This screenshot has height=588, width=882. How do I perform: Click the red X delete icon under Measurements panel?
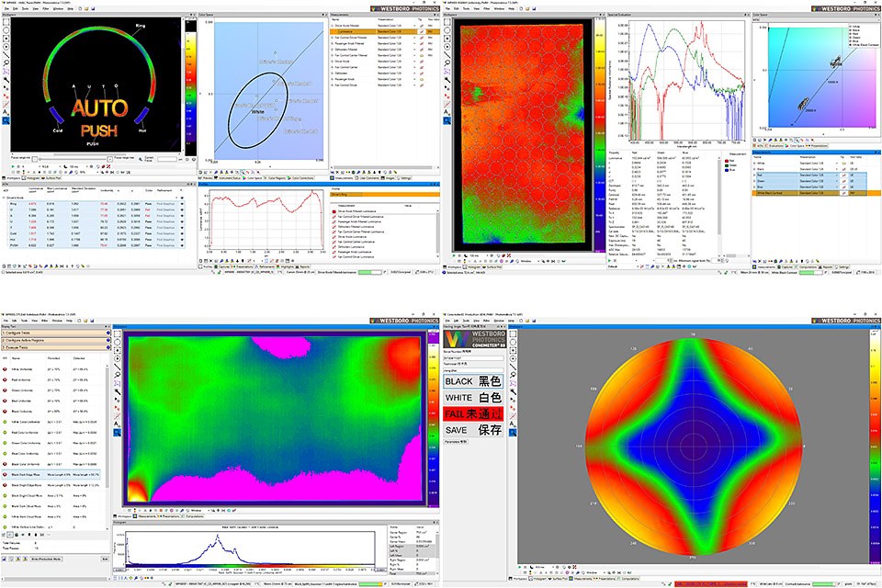click(337, 172)
